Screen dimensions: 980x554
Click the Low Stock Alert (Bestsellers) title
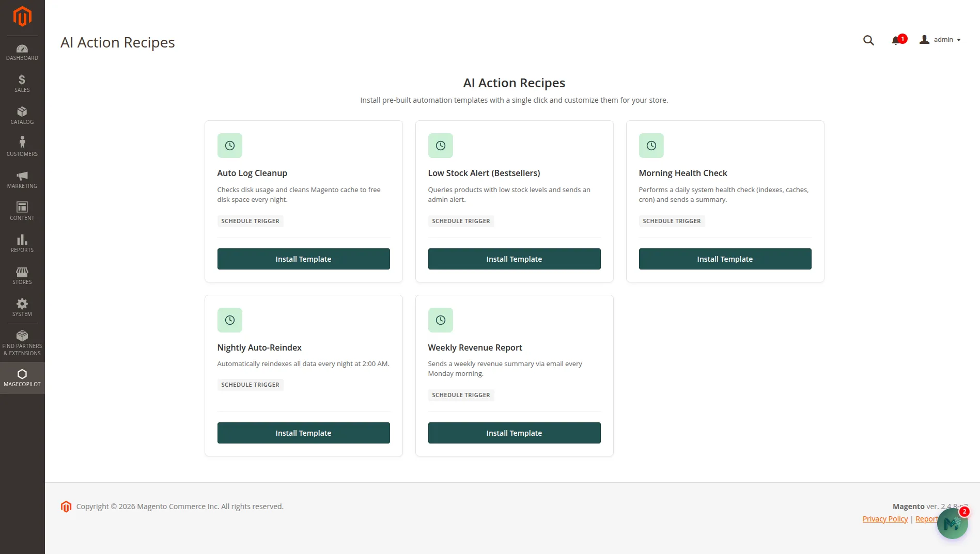tap(484, 173)
